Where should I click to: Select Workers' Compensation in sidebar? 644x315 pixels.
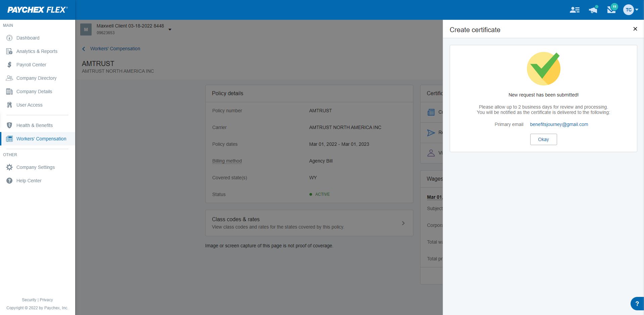[41, 139]
